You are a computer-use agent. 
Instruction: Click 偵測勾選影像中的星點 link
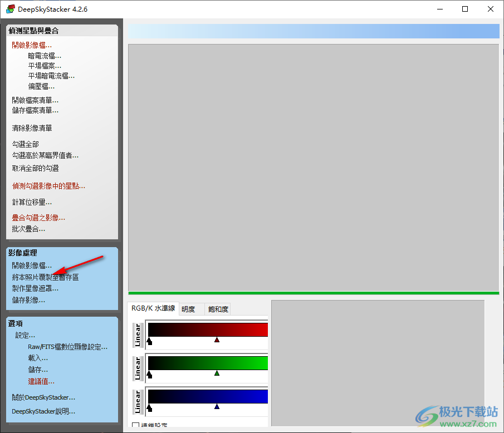[x=48, y=186]
